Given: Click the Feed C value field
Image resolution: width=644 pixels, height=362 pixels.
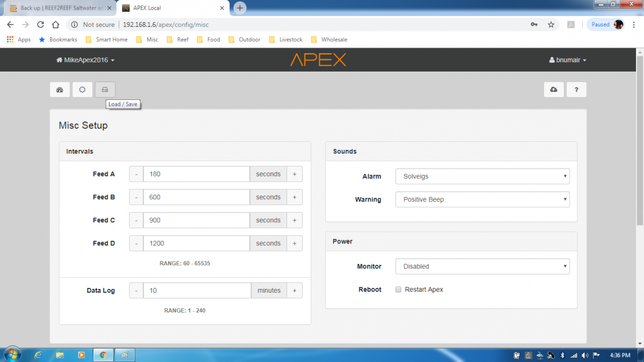Looking at the screenshot, I should [196, 220].
